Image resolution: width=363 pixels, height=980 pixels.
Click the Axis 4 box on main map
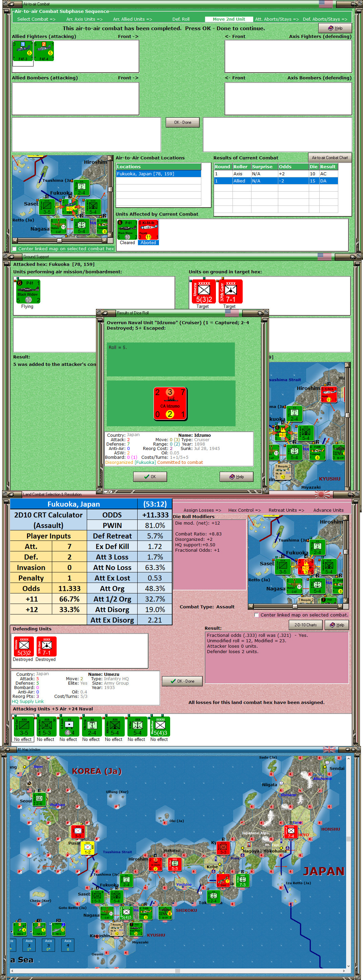[x=68, y=945]
